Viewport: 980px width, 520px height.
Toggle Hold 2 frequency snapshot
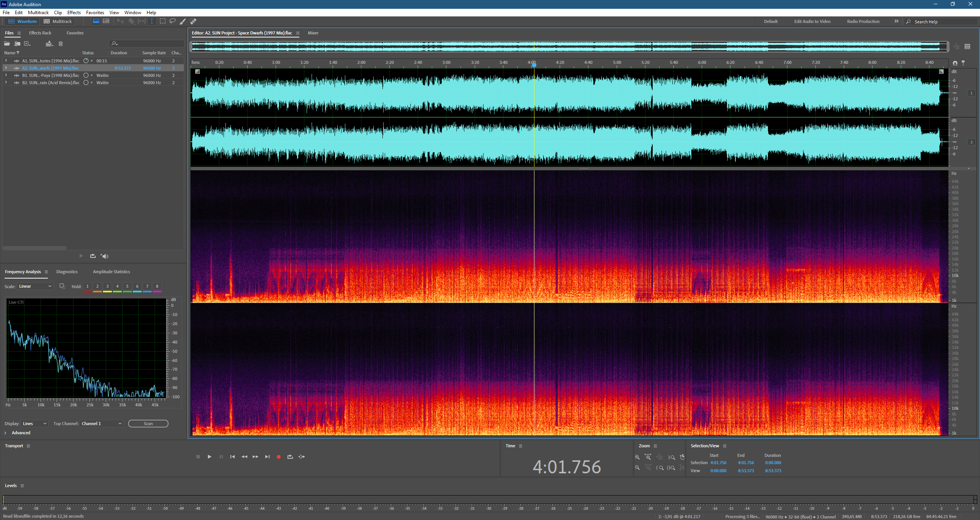click(97, 286)
